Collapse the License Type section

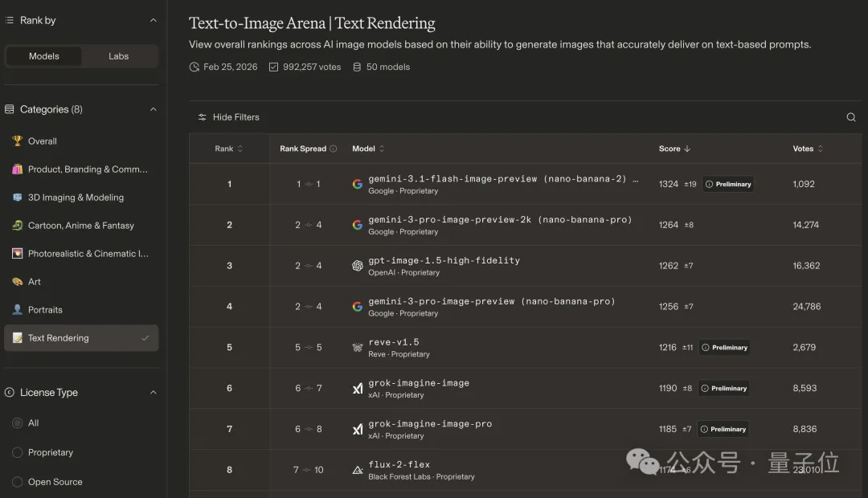[x=154, y=393]
